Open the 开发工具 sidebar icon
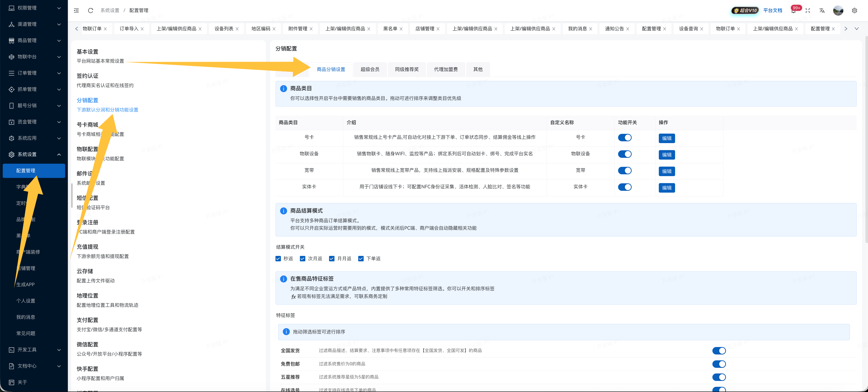868x392 pixels. (11, 349)
